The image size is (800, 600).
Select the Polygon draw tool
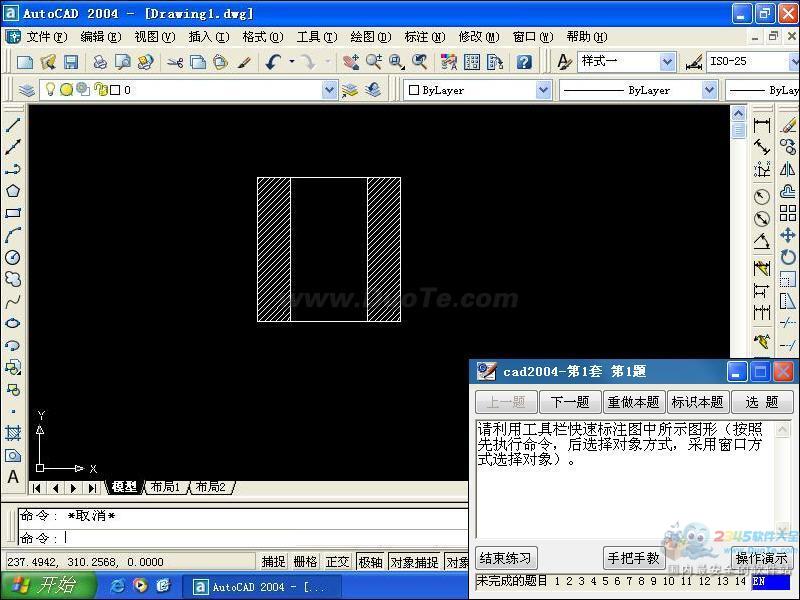pos(13,191)
